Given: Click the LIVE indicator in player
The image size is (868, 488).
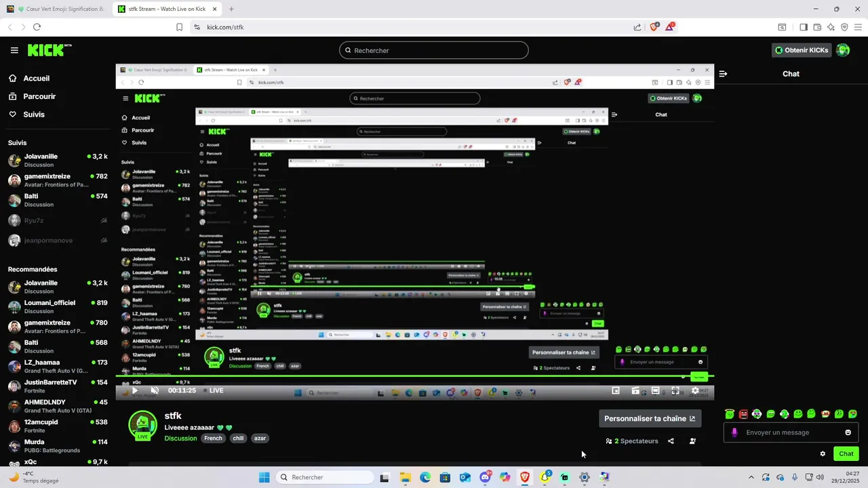Looking at the screenshot, I should 213,390.
